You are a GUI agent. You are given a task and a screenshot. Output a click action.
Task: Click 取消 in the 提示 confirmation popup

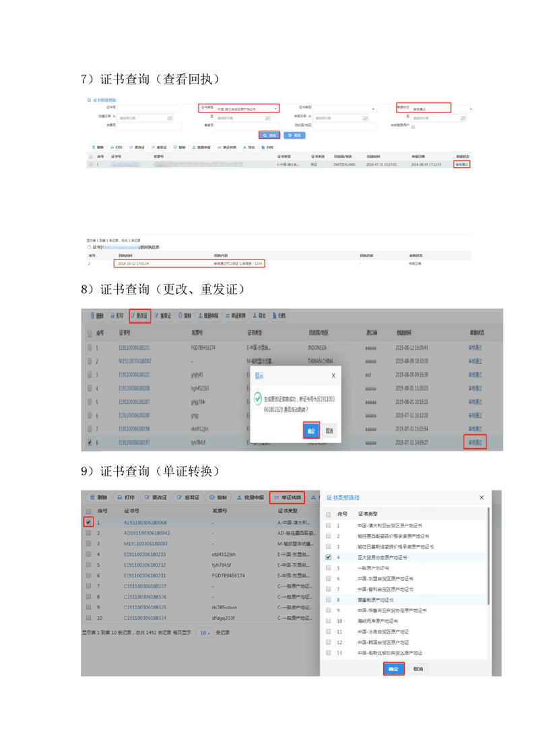pyautogui.click(x=329, y=431)
